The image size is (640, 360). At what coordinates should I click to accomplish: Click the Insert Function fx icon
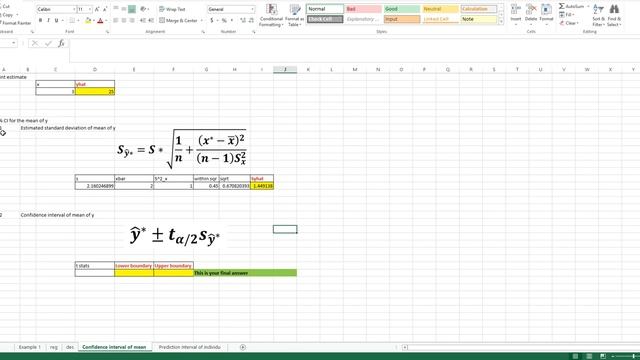(61, 43)
